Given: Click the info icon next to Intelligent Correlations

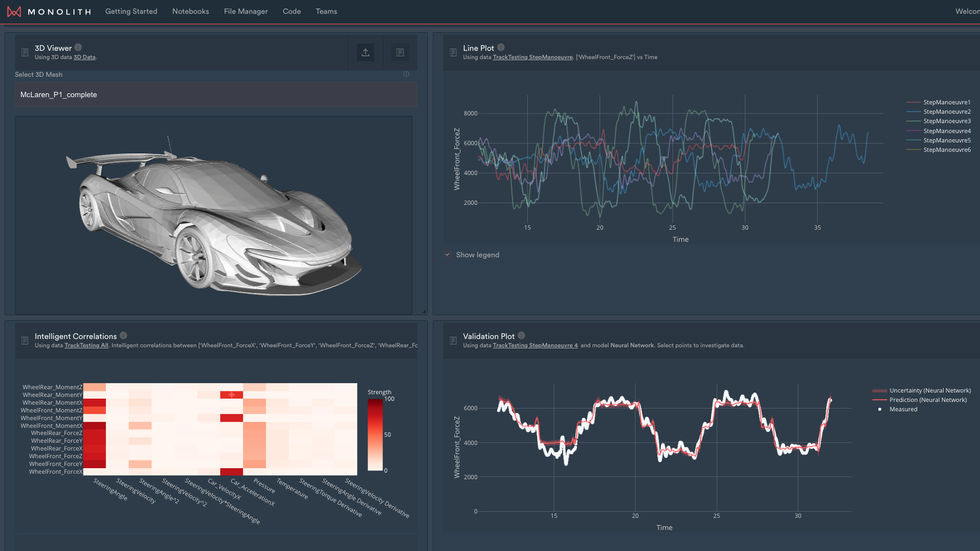Looking at the screenshot, I should pyautogui.click(x=124, y=336).
